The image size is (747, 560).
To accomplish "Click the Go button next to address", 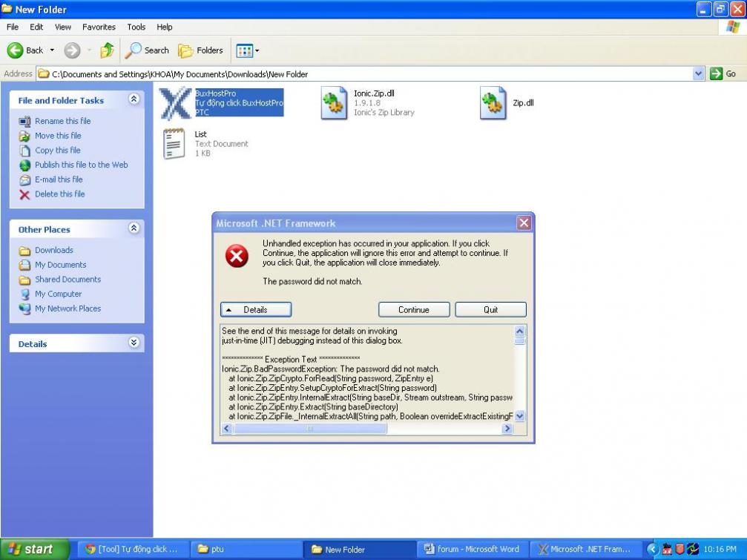I will 723,74.
